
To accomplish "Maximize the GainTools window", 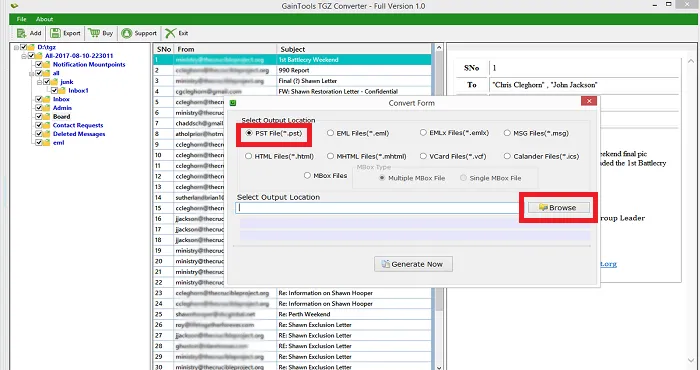I will point(669,4).
